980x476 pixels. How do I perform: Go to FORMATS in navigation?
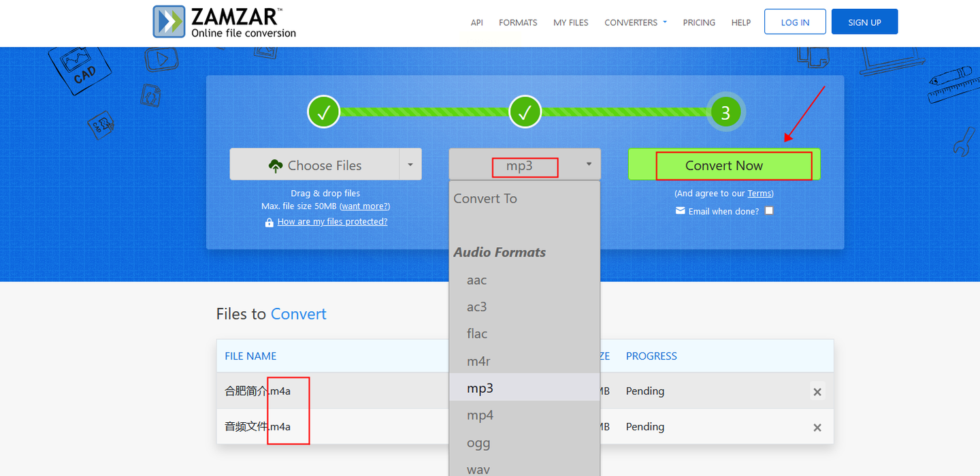pyautogui.click(x=518, y=22)
